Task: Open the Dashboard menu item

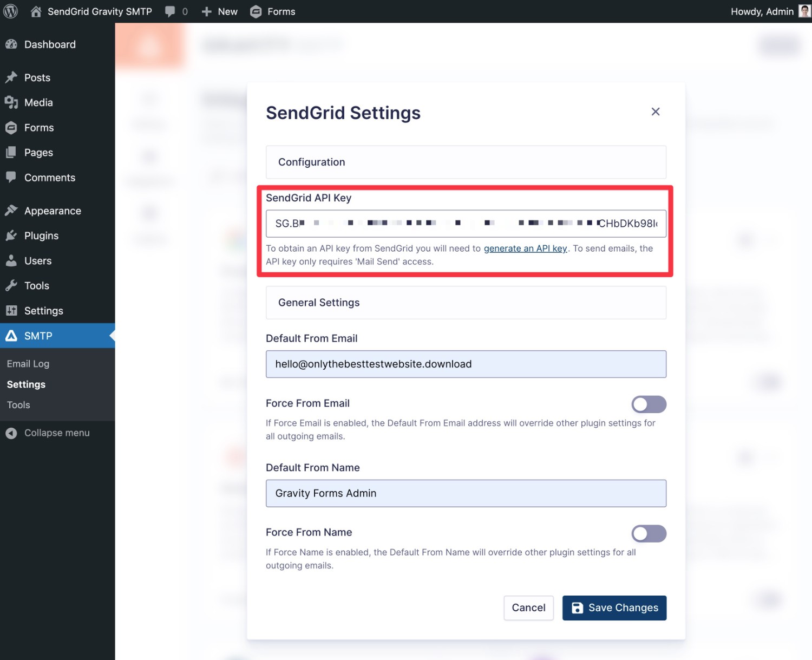Action: (57, 44)
